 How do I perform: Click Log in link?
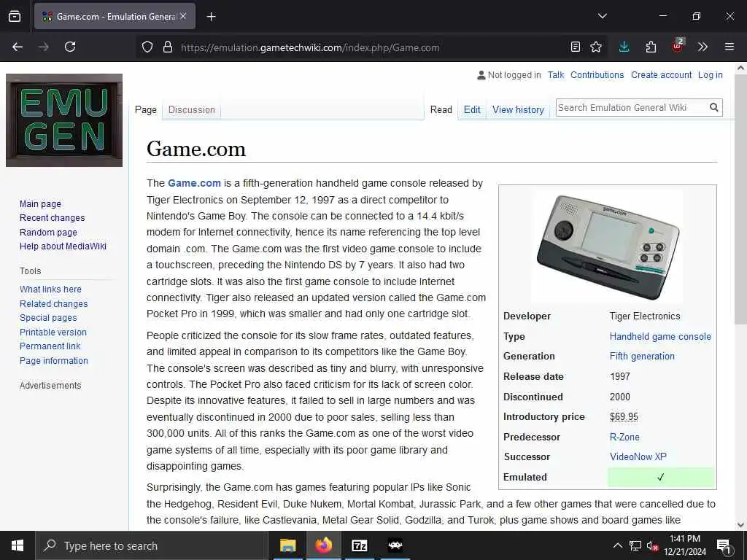coord(711,75)
